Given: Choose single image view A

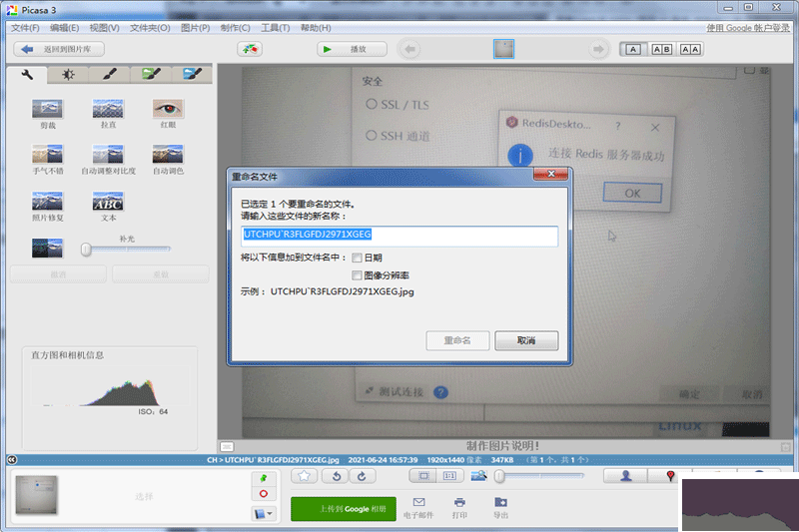Looking at the screenshot, I should pos(633,49).
